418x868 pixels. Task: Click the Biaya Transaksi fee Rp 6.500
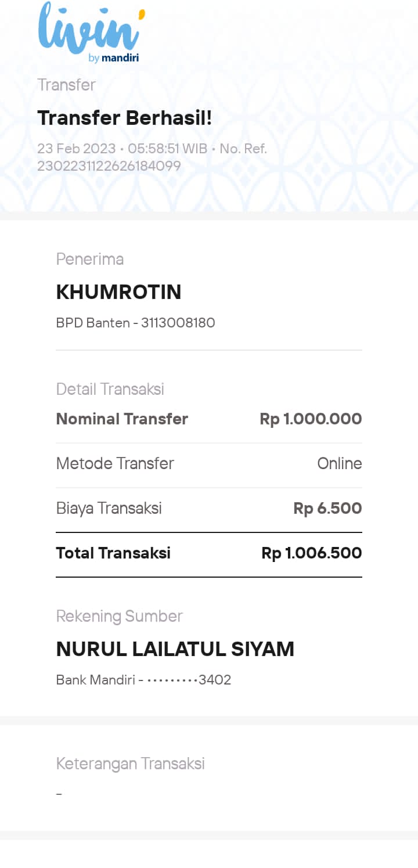tap(327, 509)
